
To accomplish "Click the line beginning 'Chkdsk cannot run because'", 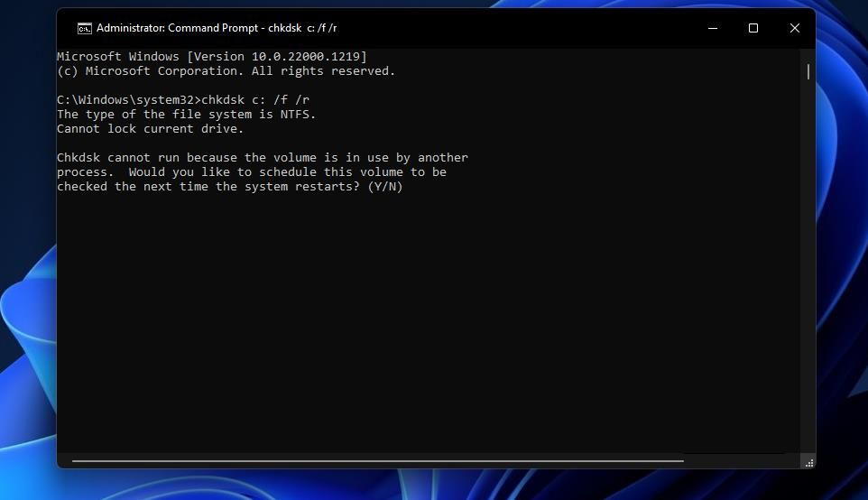I will [263, 157].
